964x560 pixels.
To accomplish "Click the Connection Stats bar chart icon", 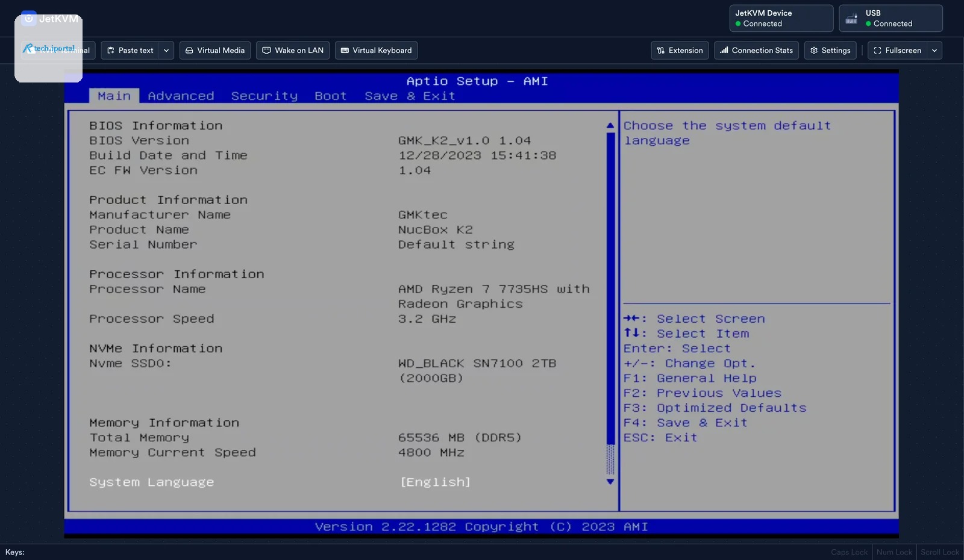I will (x=724, y=51).
